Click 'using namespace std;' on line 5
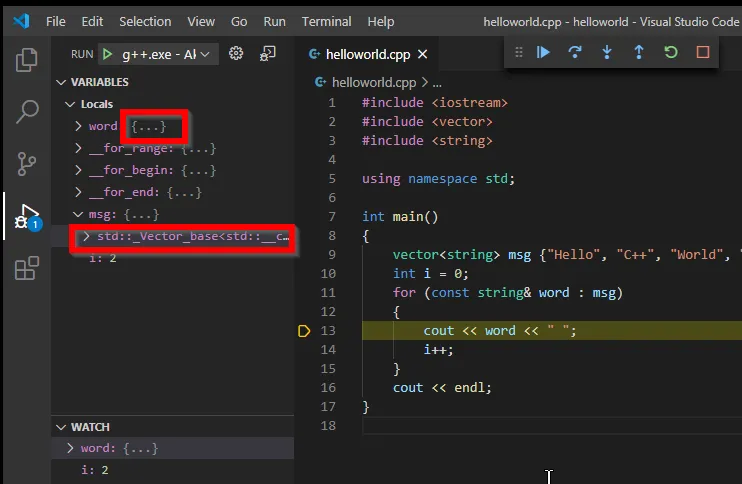Screen dimensions: 742x484 click(x=438, y=179)
